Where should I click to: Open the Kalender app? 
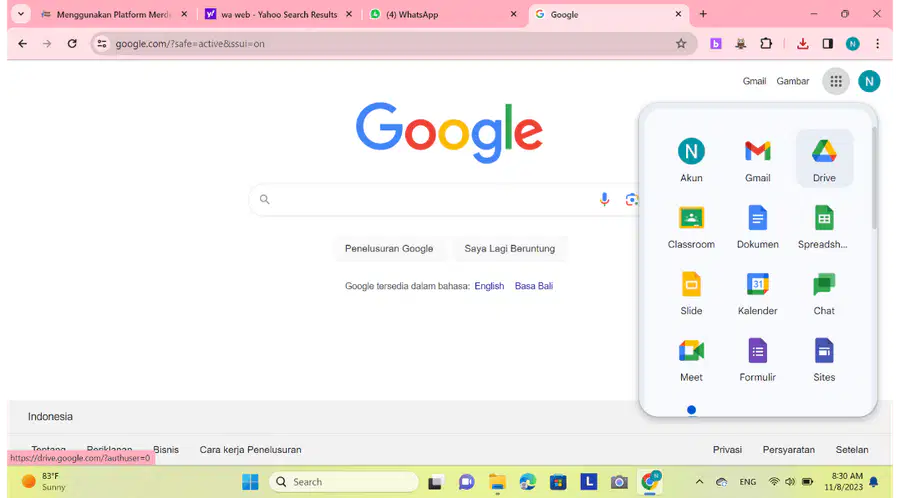(x=757, y=292)
